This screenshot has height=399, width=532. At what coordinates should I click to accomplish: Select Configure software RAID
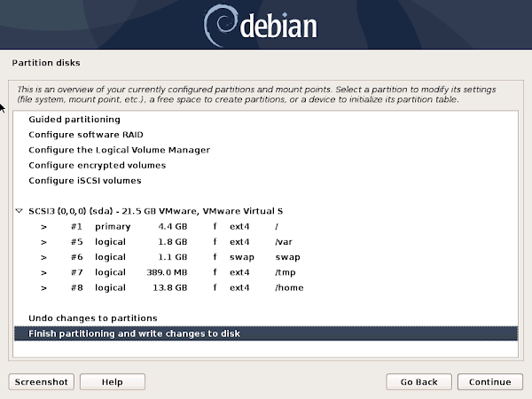tap(266, 135)
